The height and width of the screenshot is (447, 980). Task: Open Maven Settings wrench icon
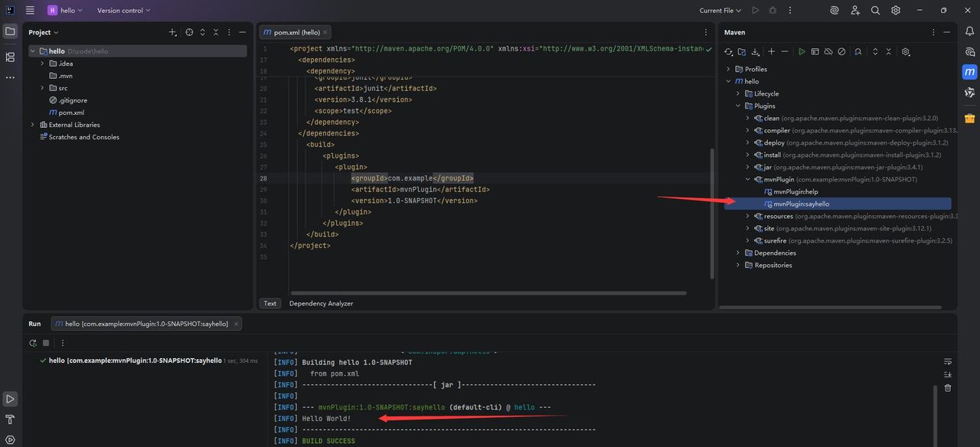[906, 52]
